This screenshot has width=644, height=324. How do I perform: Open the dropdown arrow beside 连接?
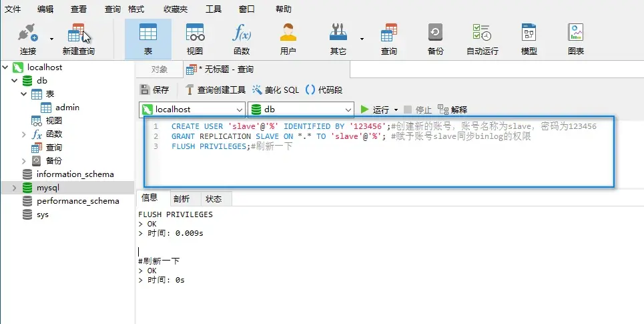pyautogui.click(x=52, y=39)
